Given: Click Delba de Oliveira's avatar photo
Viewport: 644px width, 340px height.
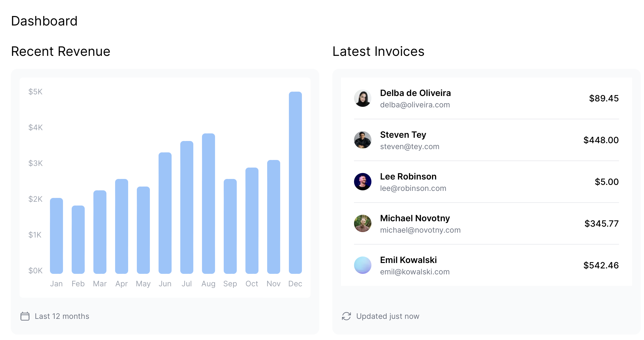Looking at the screenshot, I should click(362, 98).
